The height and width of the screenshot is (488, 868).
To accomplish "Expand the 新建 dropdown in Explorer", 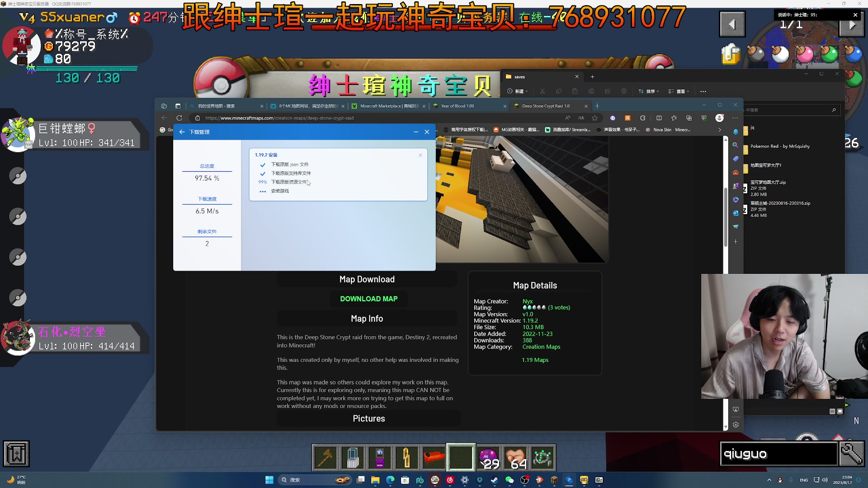I will pyautogui.click(x=518, y=91).
